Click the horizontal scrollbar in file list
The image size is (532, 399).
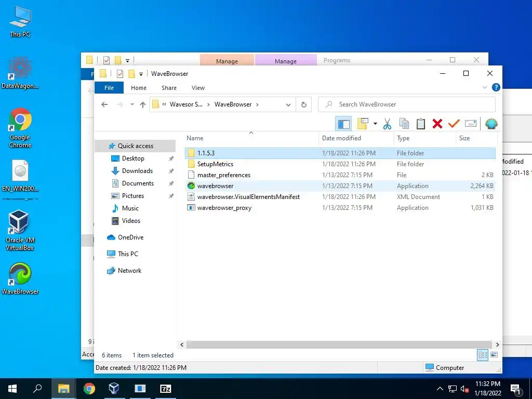point(339,345)
